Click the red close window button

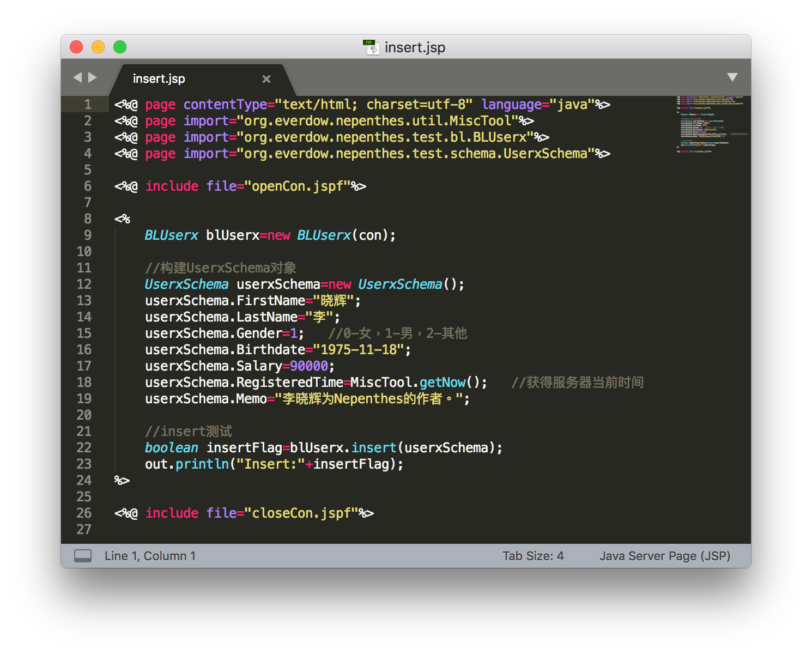tap(76, 47)
